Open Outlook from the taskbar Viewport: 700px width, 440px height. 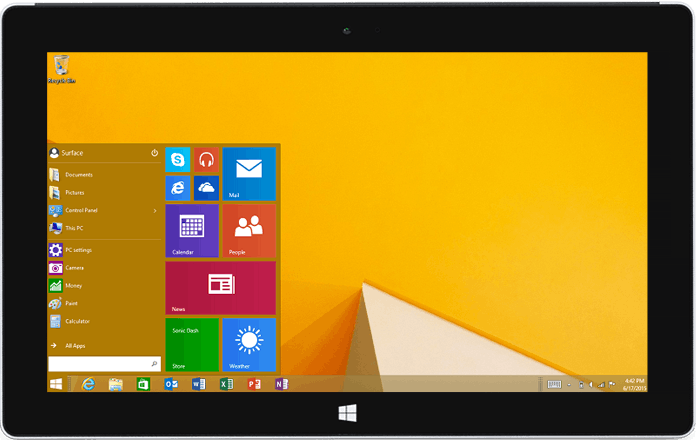(171, 384)
